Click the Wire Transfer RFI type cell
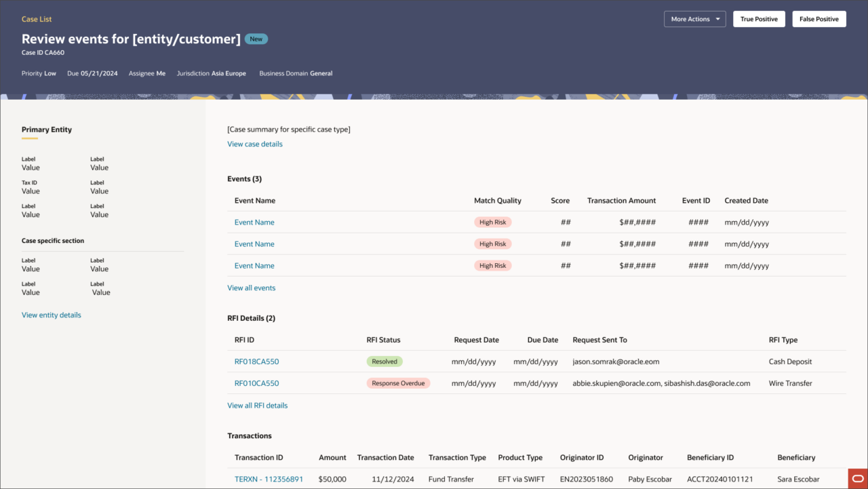Screen dimensions: 868x489 pos(791,383)
